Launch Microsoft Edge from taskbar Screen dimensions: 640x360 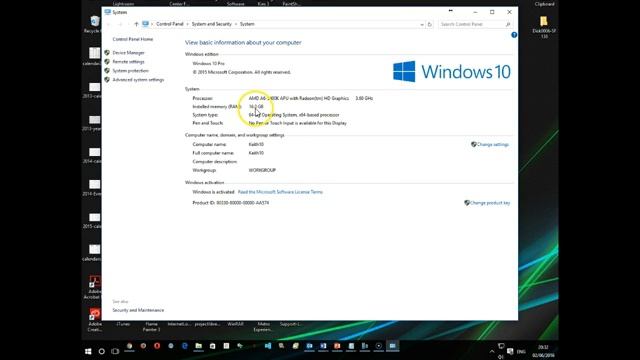pyautogui.click(x=184, y=346)
